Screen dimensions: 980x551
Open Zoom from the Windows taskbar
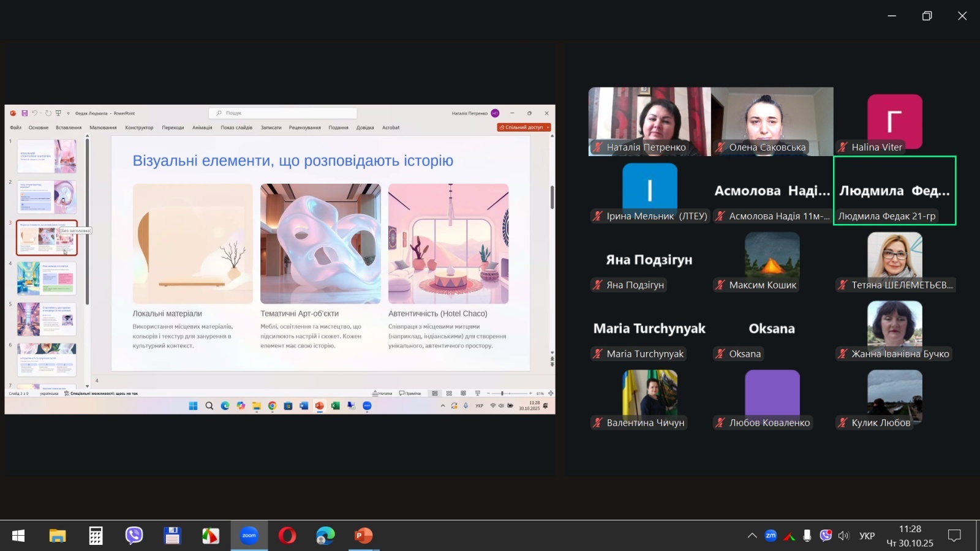(249, 536)
